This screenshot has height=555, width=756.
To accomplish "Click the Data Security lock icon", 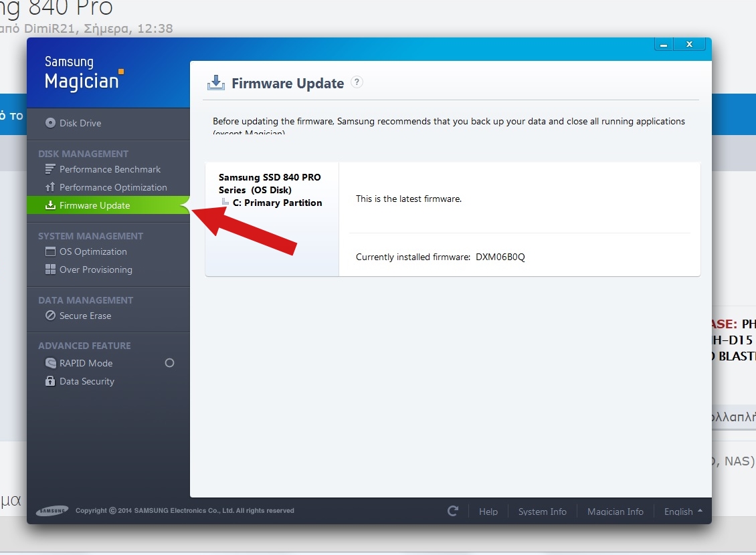I will 50,381.
